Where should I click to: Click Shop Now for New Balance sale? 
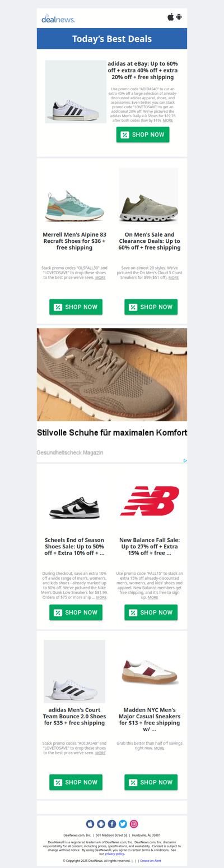tap(151, 612)
